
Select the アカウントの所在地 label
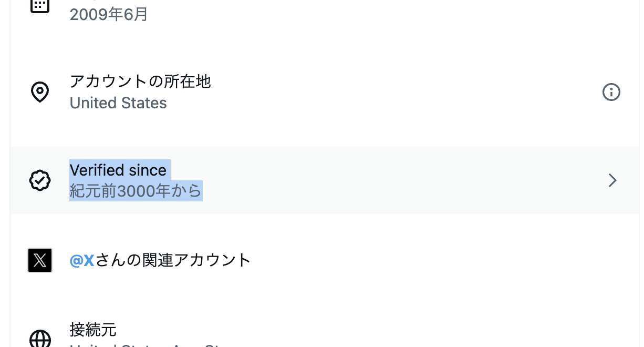pyautogui.click(x=140, y=81)
